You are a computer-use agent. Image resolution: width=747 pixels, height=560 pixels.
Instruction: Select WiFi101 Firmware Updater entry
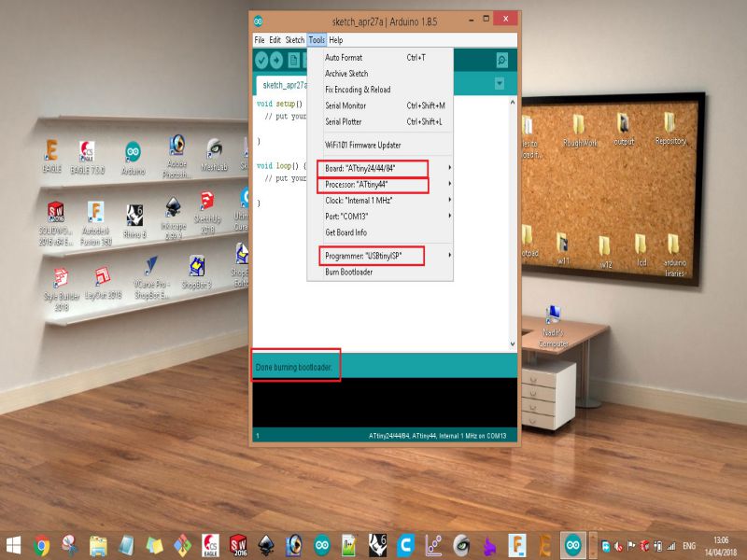380,146
